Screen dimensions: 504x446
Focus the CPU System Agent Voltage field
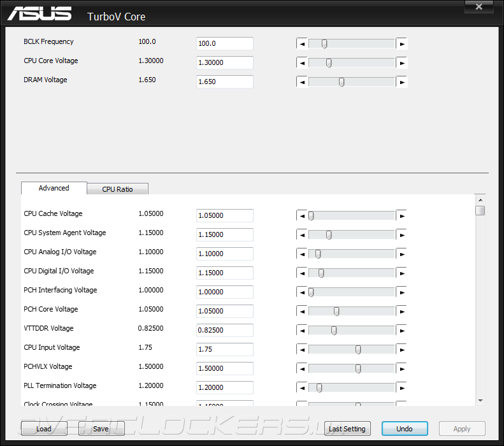point(225,234)
